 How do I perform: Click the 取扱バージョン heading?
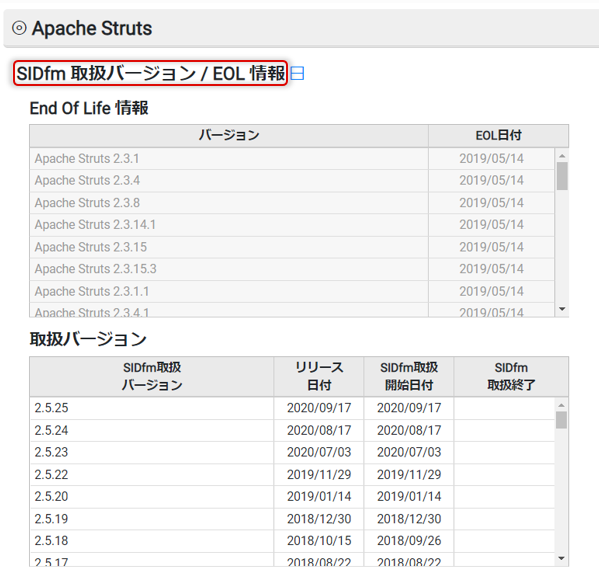88,339
